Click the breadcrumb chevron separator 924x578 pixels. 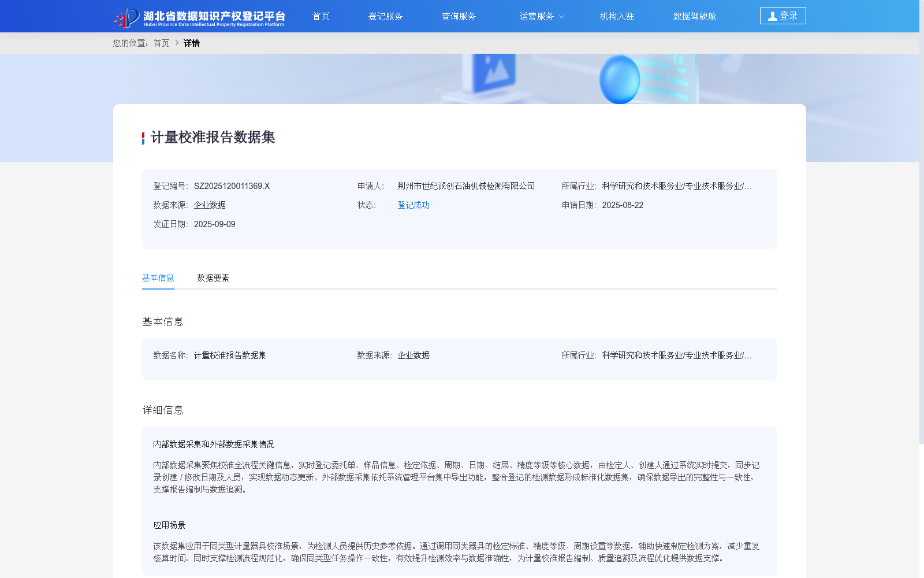177,43
